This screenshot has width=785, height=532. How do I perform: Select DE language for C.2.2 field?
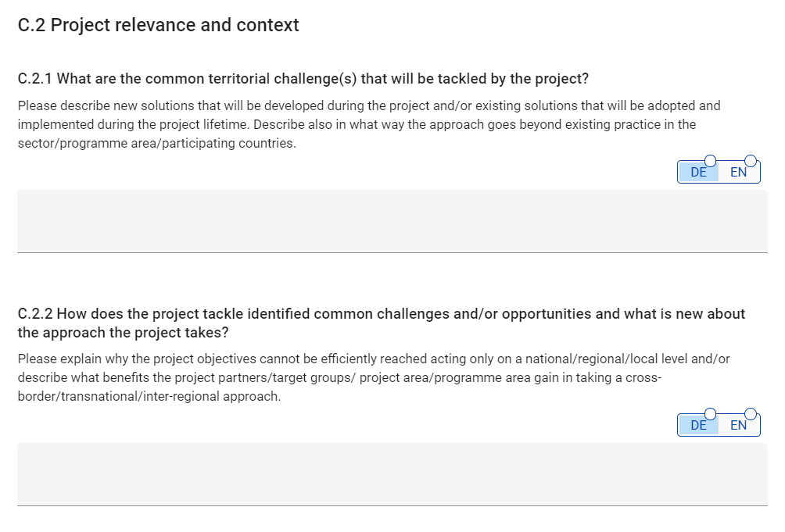click(698, 426)
